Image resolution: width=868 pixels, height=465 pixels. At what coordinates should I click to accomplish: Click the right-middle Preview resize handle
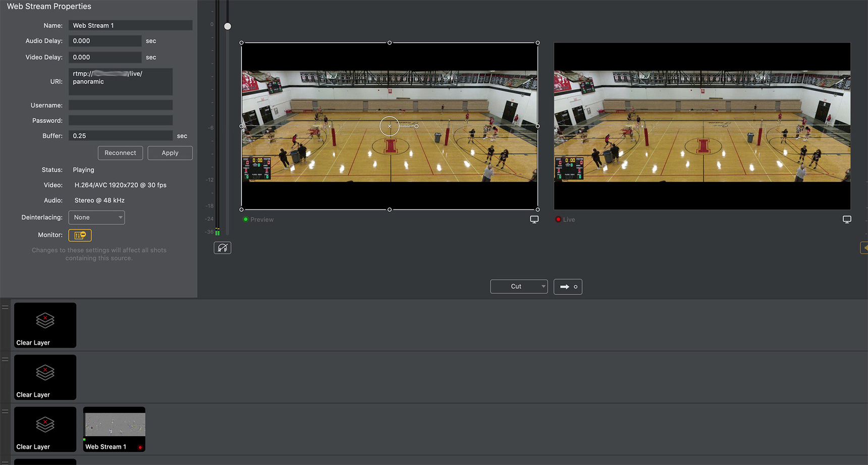(537, 126)
